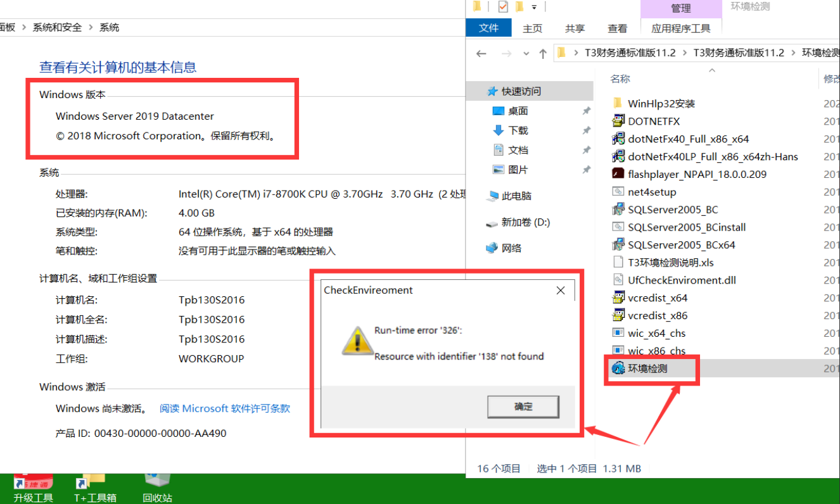Open the 应用程序工具 tab
The height and width of the screenshot is (504, 840).
coord(681,28)
